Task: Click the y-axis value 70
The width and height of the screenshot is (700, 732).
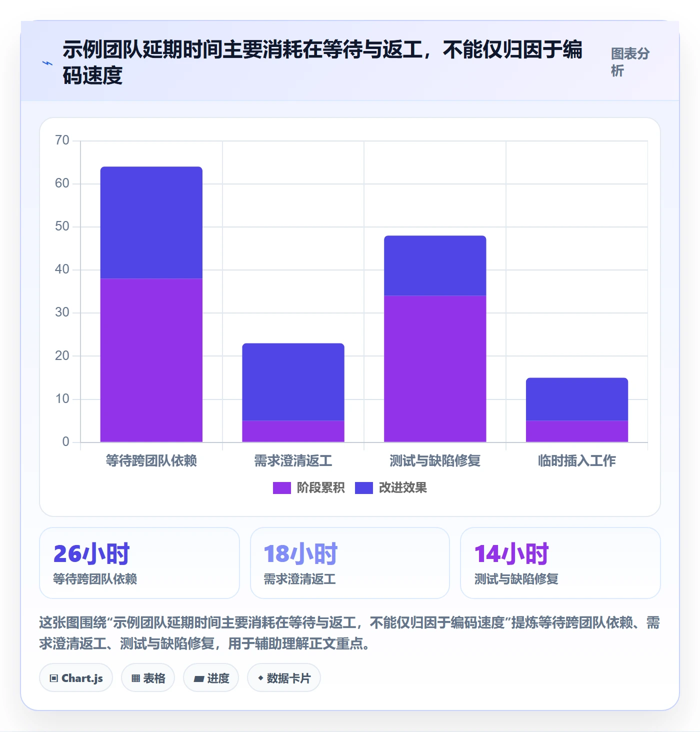Action: 62,140
